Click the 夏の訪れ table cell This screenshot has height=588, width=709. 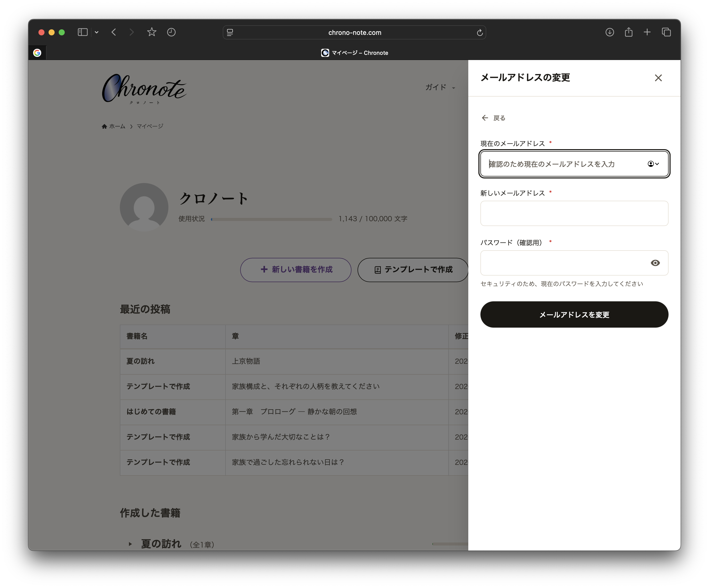pos(173,361)
